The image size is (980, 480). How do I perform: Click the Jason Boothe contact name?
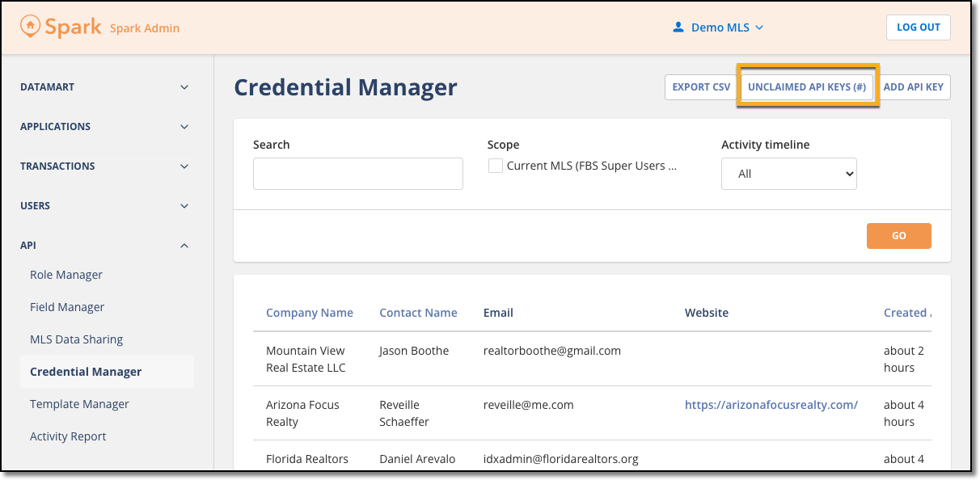[414, 351]
